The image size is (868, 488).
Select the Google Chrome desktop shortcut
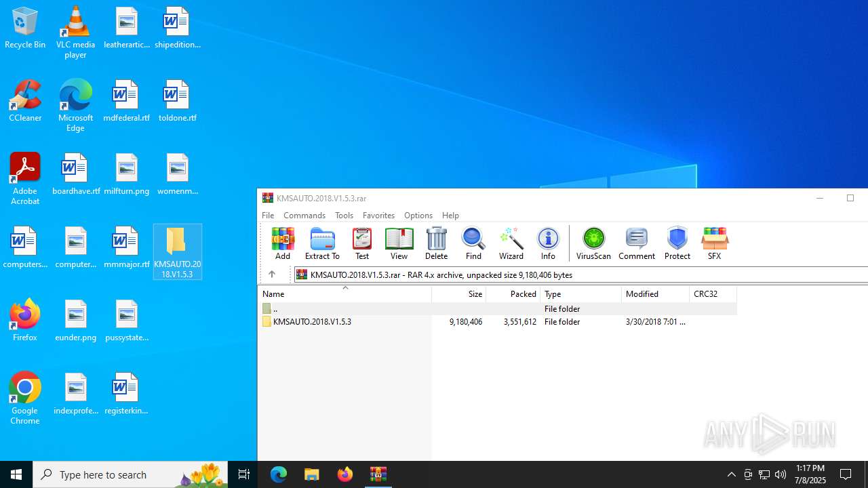point(25,399)
